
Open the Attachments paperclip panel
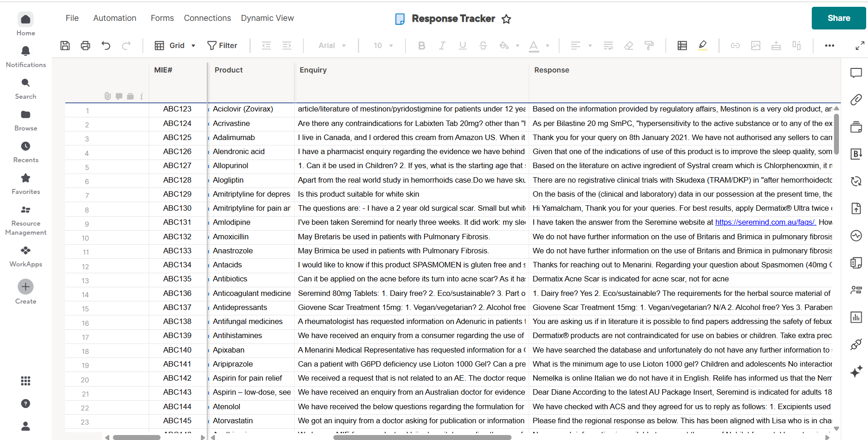click(x=856, y=100)
